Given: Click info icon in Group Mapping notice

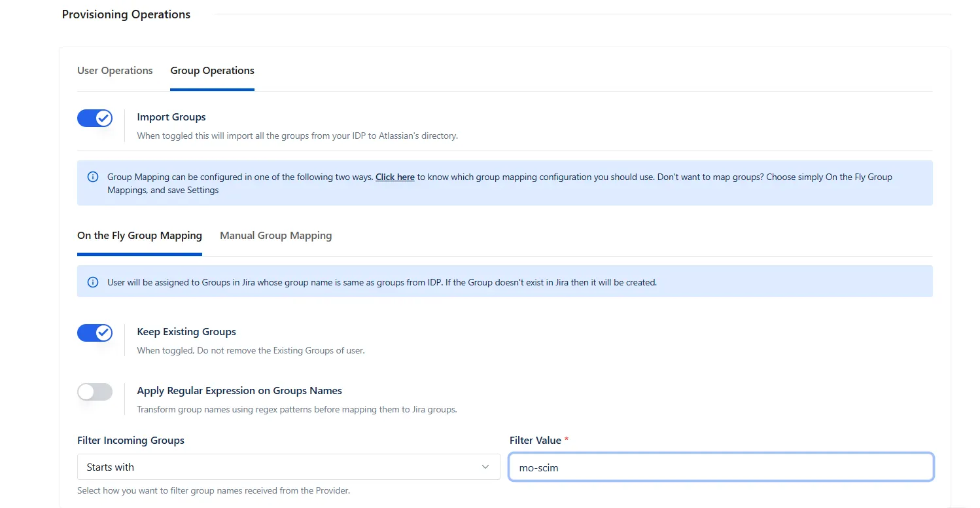Looking at the screenshot, I should [x=93, y=177].
